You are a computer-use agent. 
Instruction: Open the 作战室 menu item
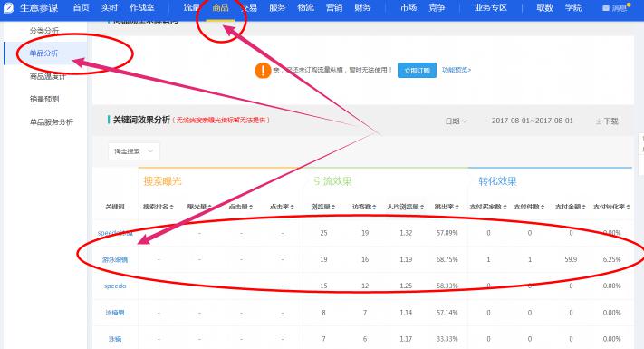(142, 8)
